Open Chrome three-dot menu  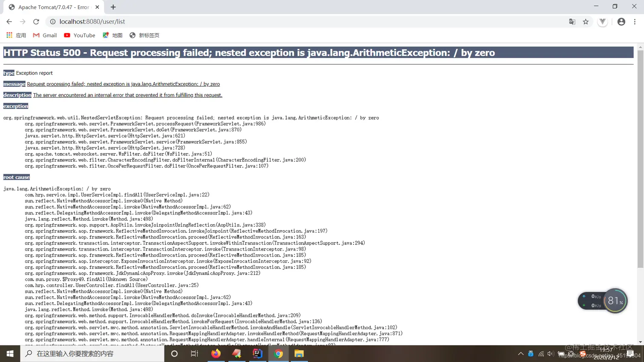coord(635,22)
